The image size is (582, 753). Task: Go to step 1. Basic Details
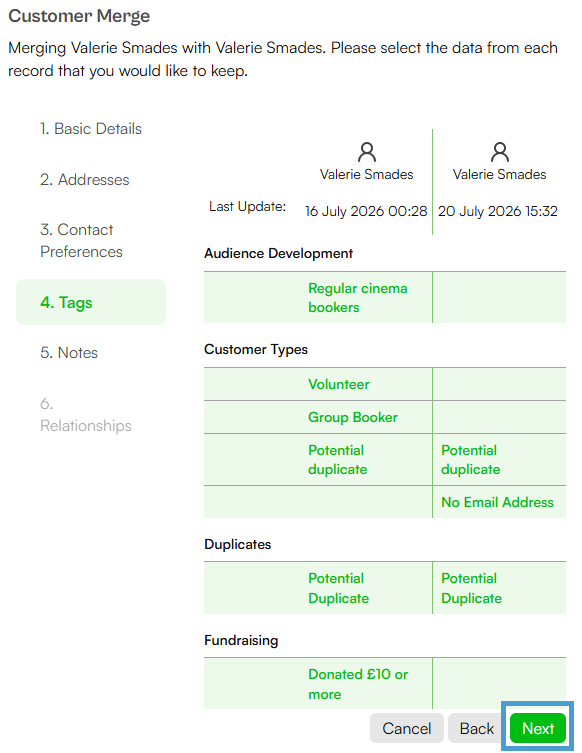pos(91,129)
